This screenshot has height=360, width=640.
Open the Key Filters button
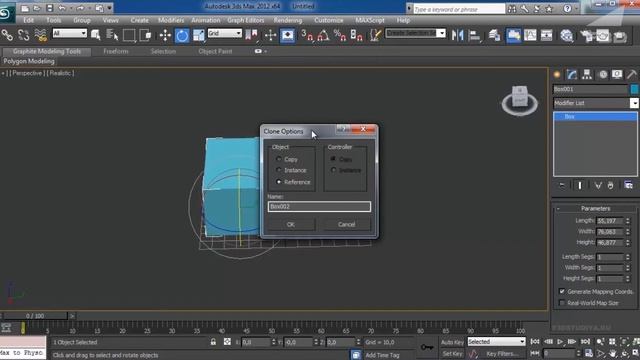501,353
